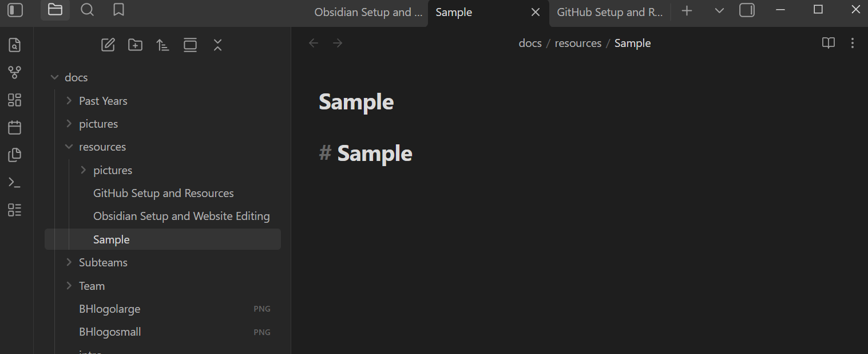This screenshot has height=354, width=868.
Task: Open quick switcher ribbon icon
Action: (15, 45)
